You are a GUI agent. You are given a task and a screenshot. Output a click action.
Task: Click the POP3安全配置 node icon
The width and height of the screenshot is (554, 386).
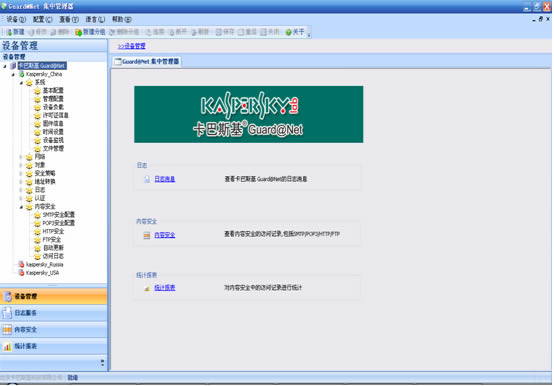coord(37,223)
